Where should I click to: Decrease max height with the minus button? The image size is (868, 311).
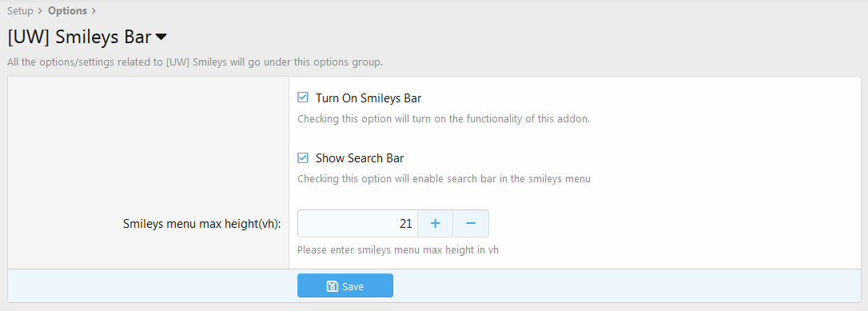(471, 224)
